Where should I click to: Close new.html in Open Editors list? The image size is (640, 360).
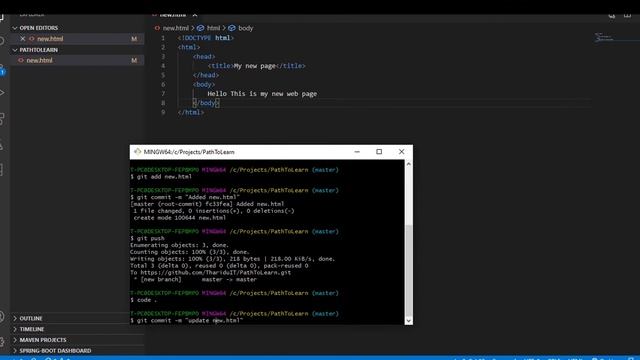[23, 39]
